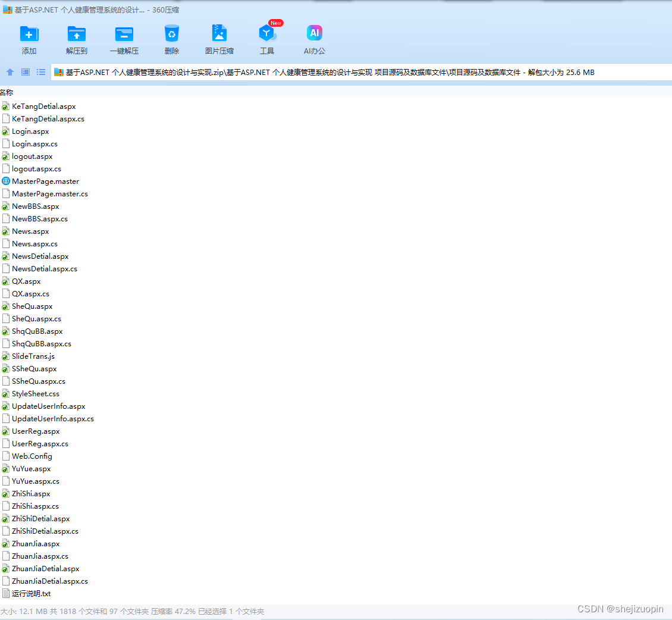Select UserReg.aspx file icon

click(5, 431)
